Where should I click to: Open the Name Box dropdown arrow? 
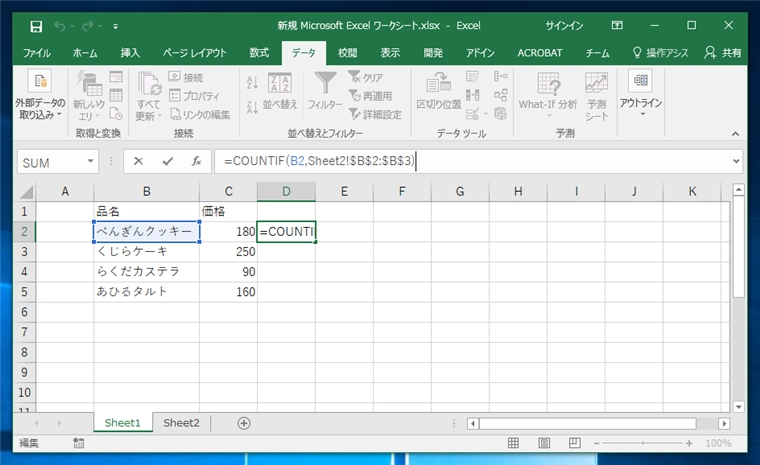click(x=90, y=161)
